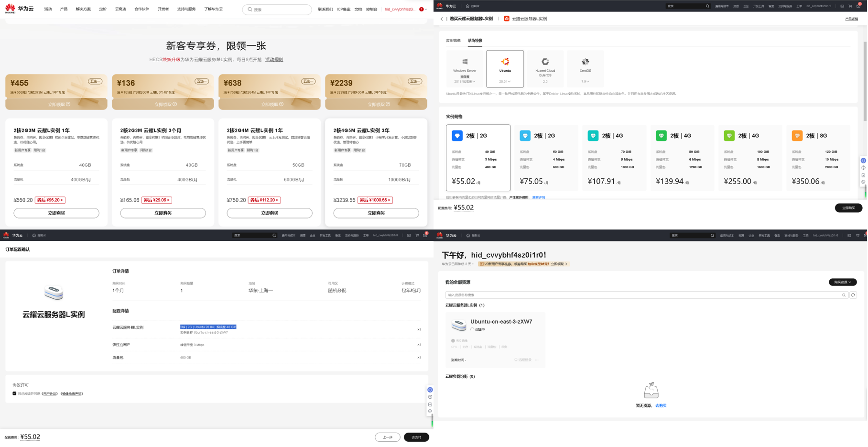The height and width of the screenshot is (447, 868).
Task: Expand the Ubuntu 20.04 version dropdown
Action: 505,82
